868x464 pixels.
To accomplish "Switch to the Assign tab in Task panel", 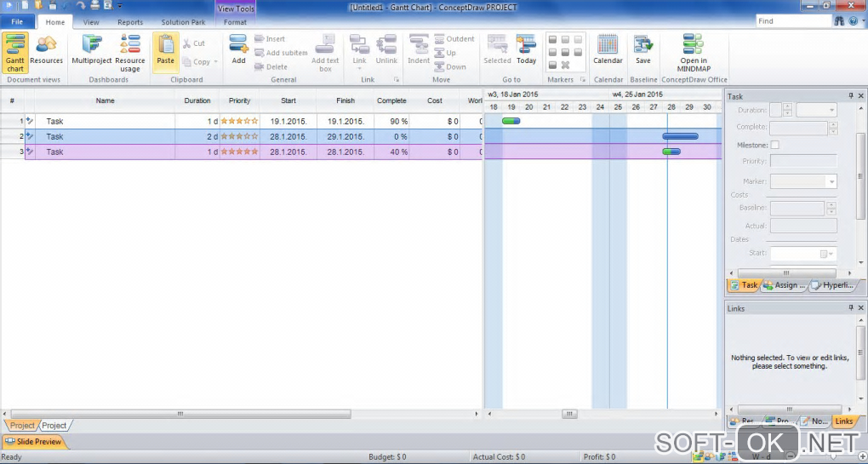I will (x=785, y=285).
